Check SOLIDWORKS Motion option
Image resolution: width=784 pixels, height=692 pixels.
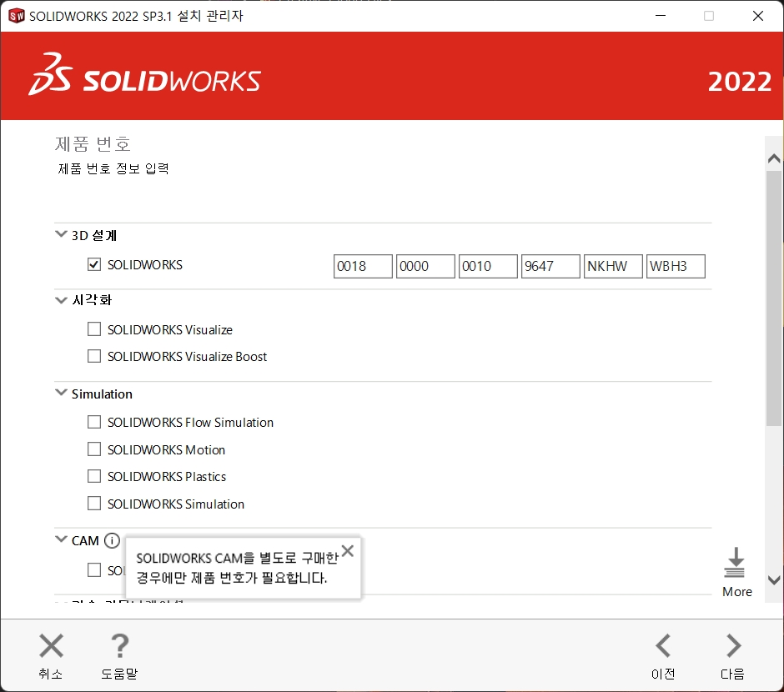coord(94,449)
